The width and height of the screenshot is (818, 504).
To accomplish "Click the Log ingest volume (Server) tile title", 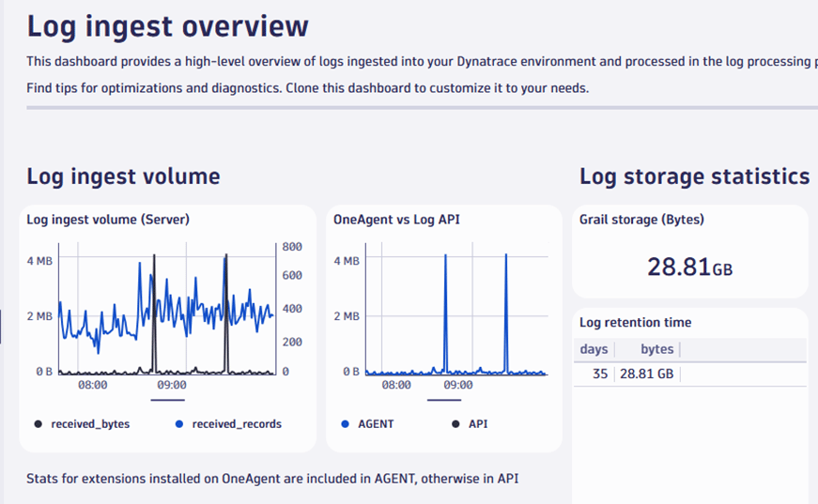I will pos(108,220).
